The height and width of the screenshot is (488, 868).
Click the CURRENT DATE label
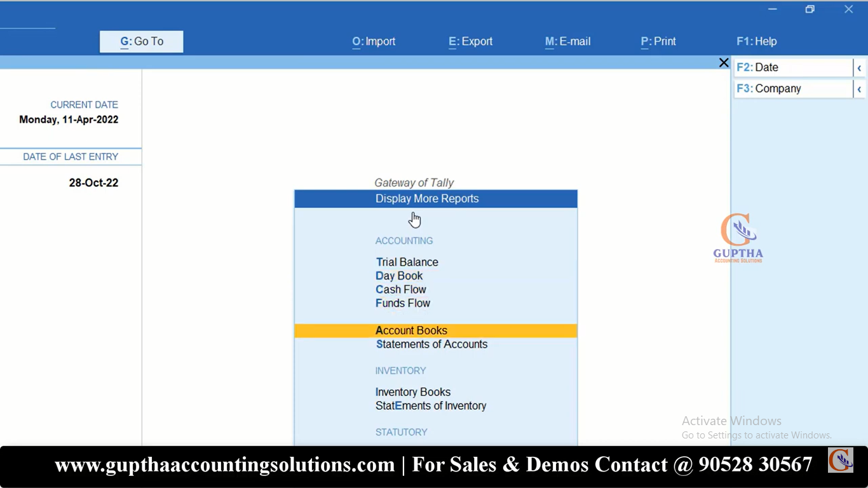click(84, 105)
